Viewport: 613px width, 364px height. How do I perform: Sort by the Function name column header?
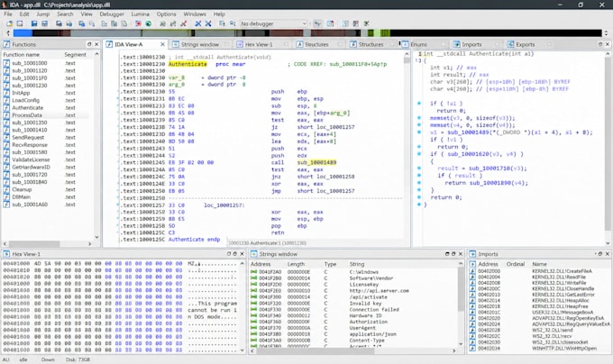point(22,55)
